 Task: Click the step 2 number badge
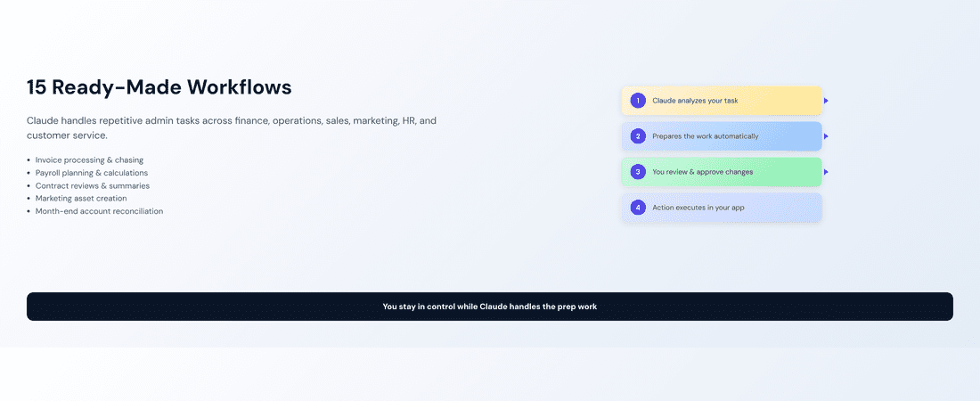coord(638,135)
